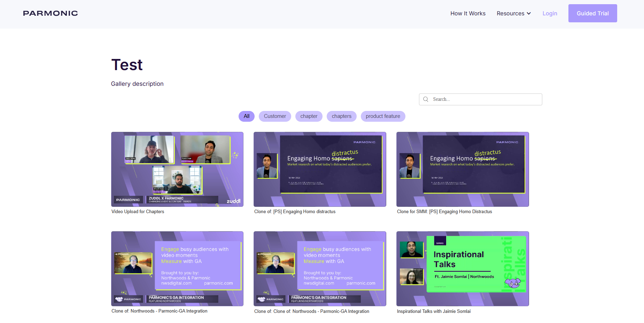Filter gallery by product feature tag
Screen dimensions: 644x323
(x=383, y=116)
